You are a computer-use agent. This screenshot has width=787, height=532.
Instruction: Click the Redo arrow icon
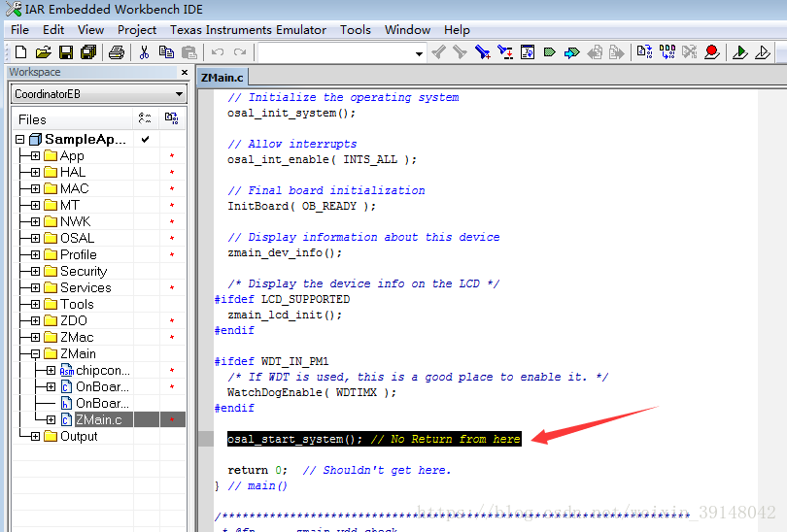click(240, 52)
